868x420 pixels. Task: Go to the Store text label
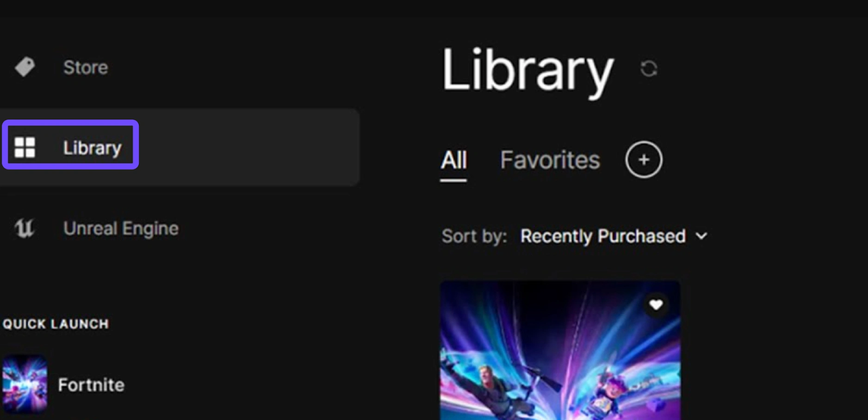pos(86,67)
